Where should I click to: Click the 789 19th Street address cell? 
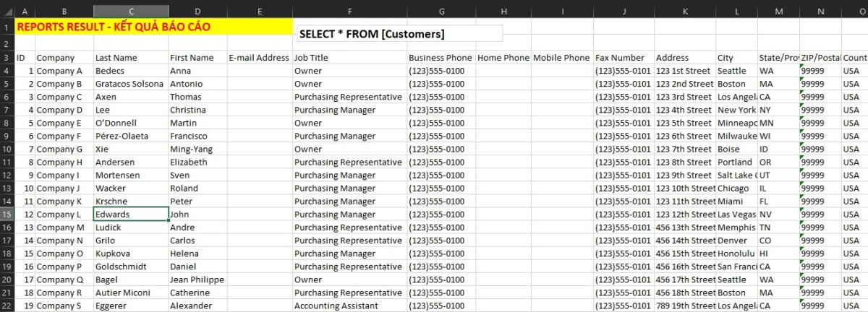(x=685, y=305)
